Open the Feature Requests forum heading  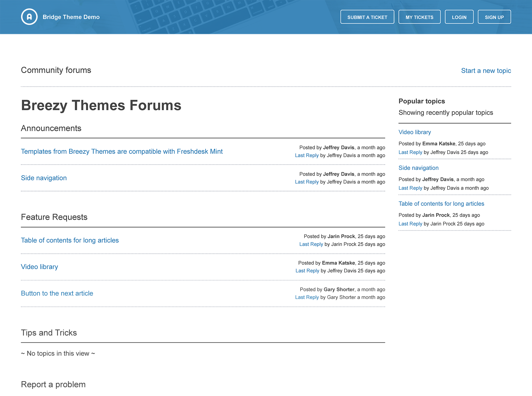click(x=54, y=217)
